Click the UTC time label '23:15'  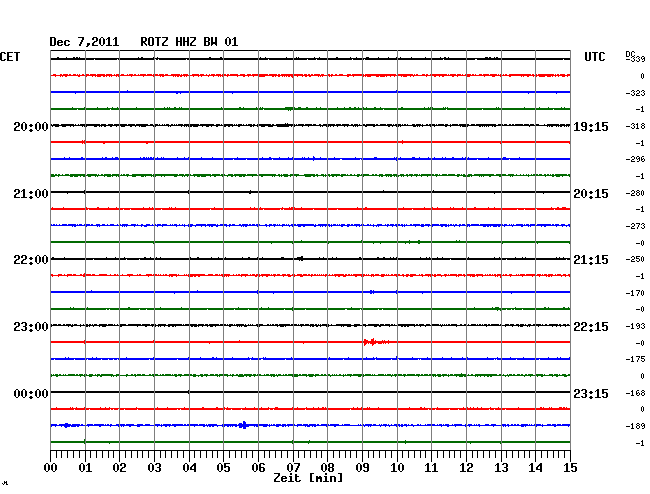click(x=591, y=393)
